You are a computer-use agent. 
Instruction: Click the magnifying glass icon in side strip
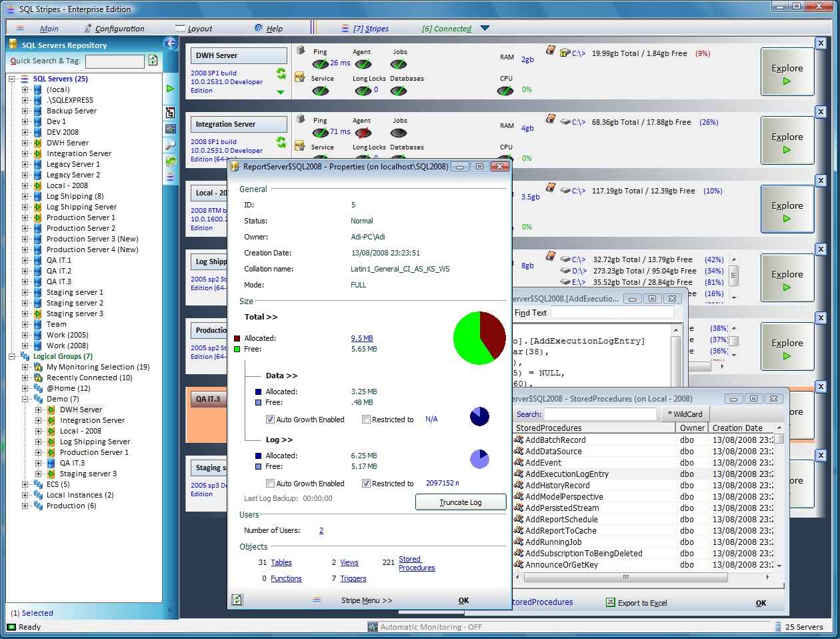171,144
